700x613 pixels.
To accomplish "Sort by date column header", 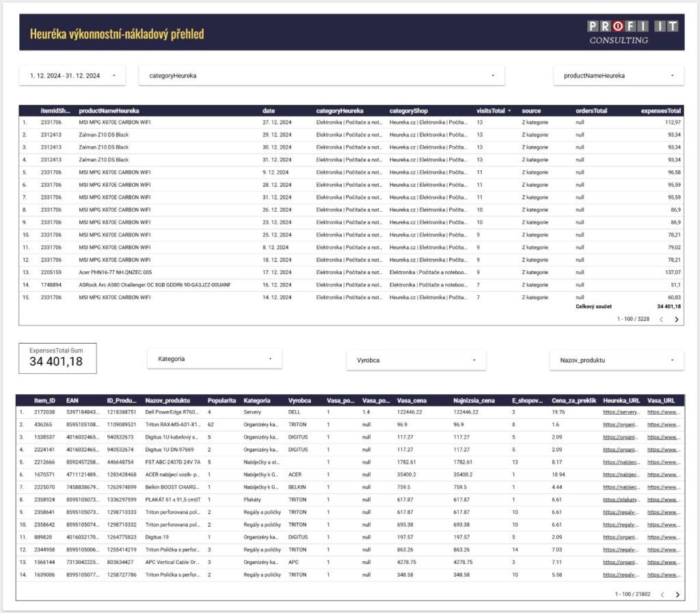I will 269,111.
